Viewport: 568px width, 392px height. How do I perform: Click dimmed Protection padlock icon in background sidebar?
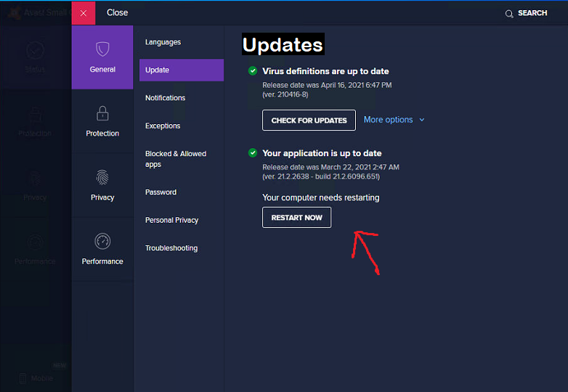pos(35,114)
